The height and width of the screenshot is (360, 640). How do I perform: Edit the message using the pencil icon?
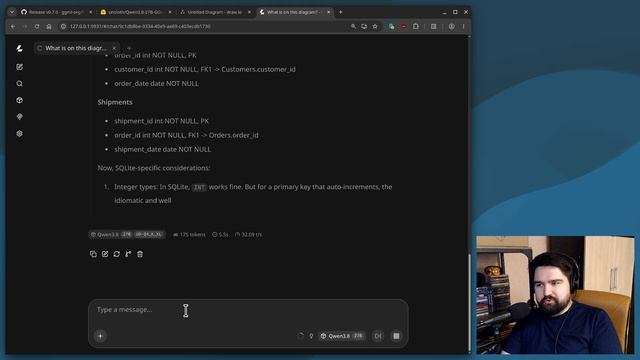(105, 254)
